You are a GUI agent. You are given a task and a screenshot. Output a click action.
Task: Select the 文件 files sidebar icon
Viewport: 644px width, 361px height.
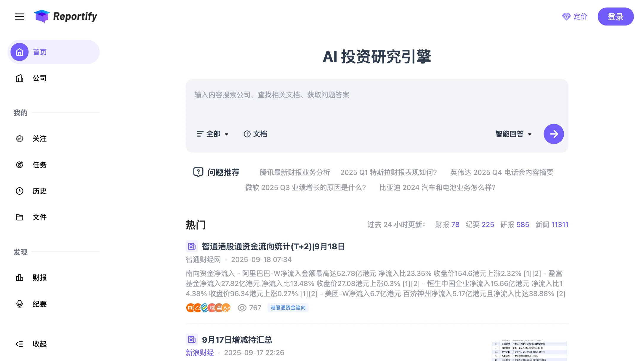[20, 217]
